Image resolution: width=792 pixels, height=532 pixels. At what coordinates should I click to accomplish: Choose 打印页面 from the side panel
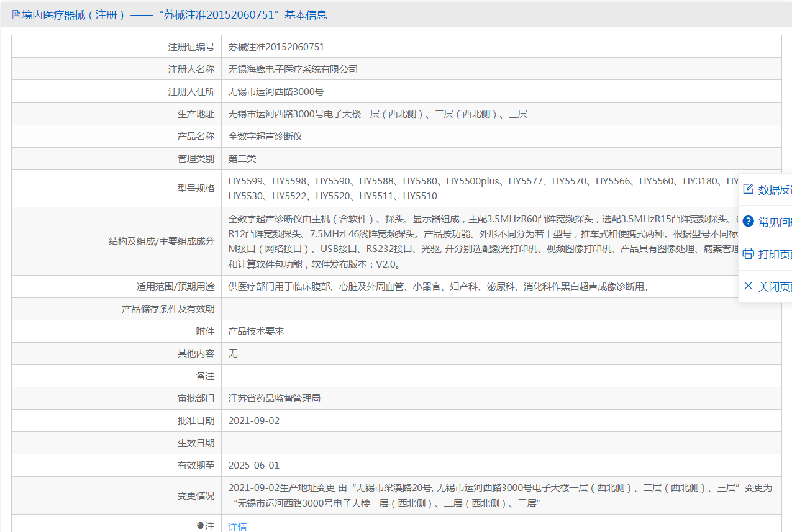(765, 254)
